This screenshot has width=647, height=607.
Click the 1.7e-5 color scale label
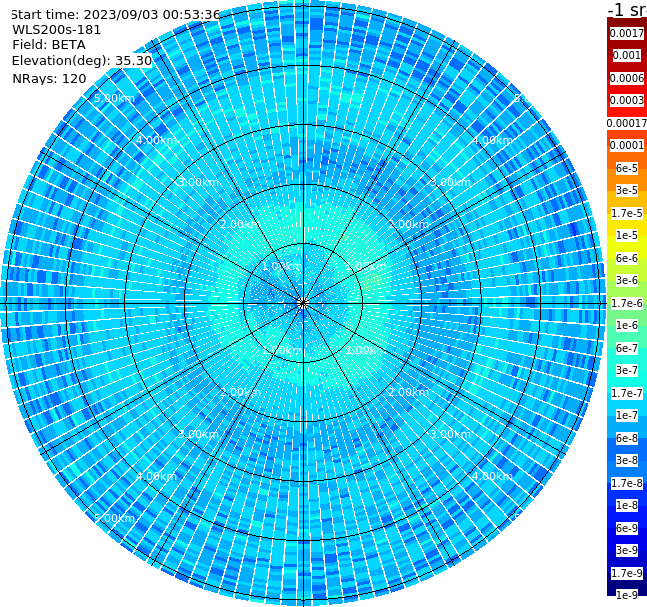point(627,213)
